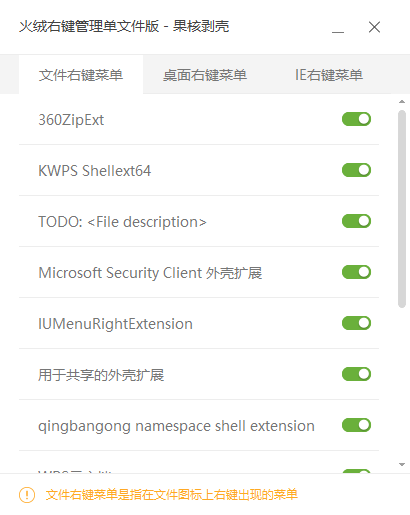
Task: Select the 文件右键菜单 tab
Action: 81,75
